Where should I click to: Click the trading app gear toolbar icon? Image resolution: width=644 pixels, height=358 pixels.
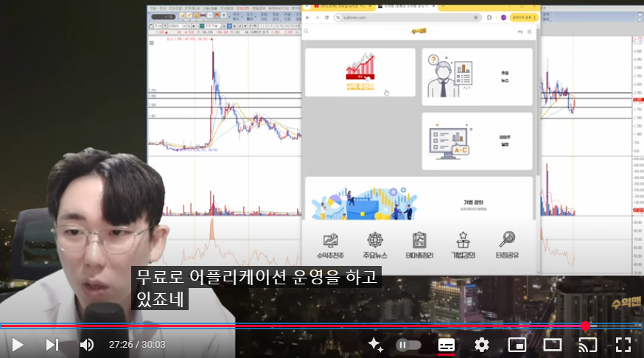[224, 15]
